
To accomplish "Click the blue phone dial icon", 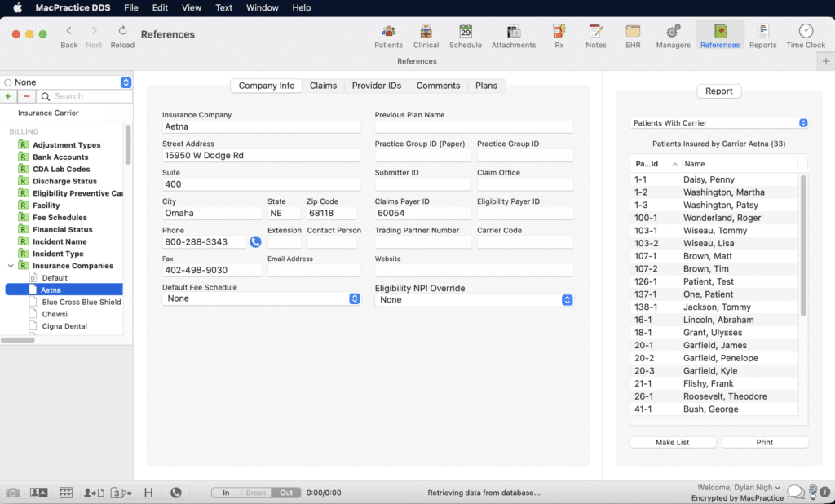I will click(255, 242).
